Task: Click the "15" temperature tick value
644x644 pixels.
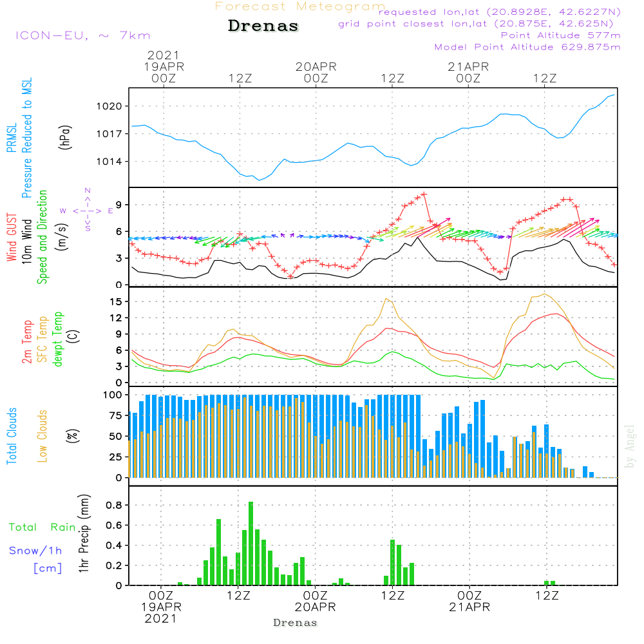Action: (116, 302)
